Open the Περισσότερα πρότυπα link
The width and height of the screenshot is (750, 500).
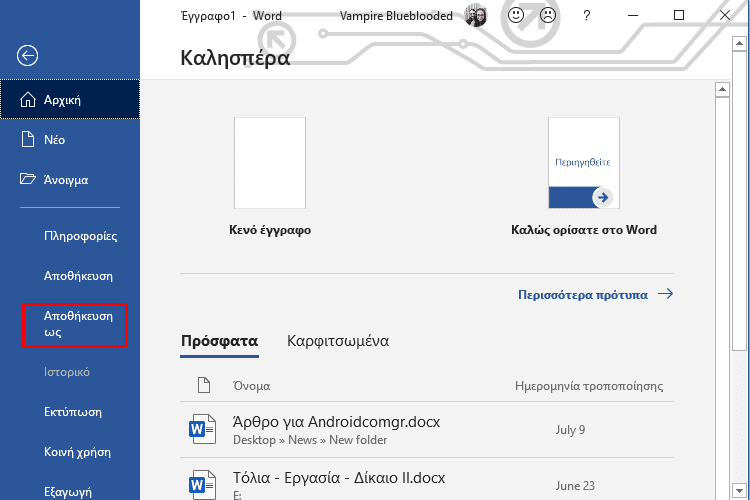(583, 295)
